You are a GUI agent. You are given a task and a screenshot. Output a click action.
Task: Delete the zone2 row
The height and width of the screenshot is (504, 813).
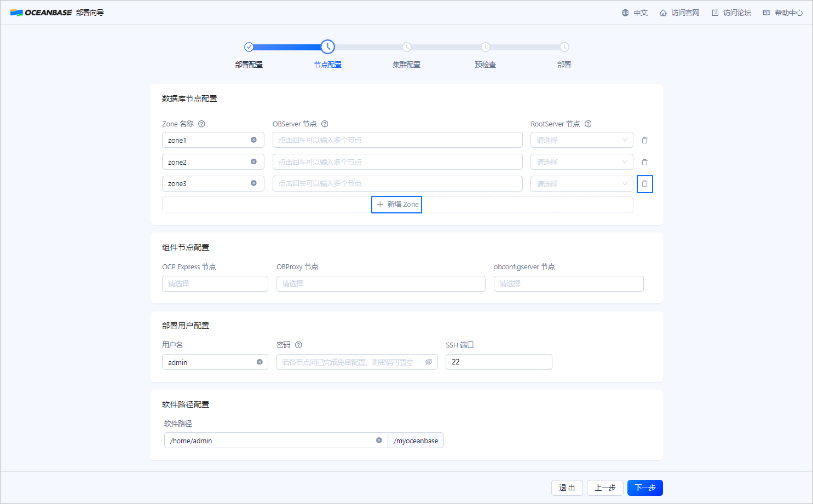coord(644,162)
